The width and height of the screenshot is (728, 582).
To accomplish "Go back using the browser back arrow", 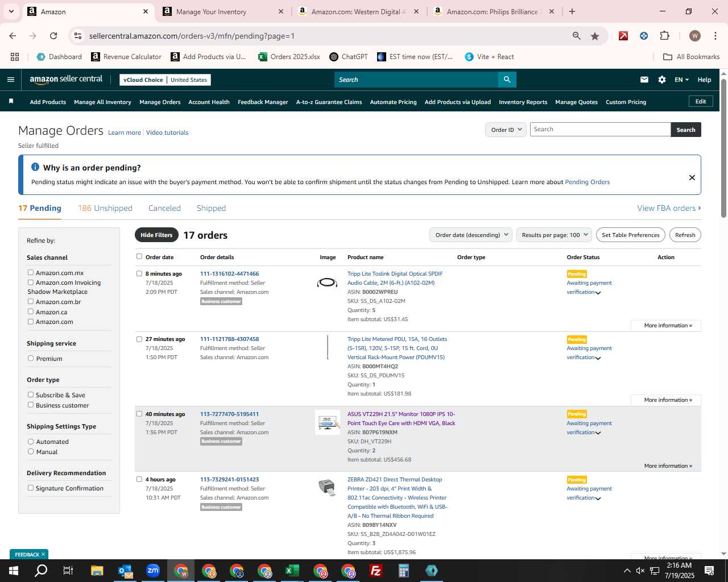I will (13, 36).
